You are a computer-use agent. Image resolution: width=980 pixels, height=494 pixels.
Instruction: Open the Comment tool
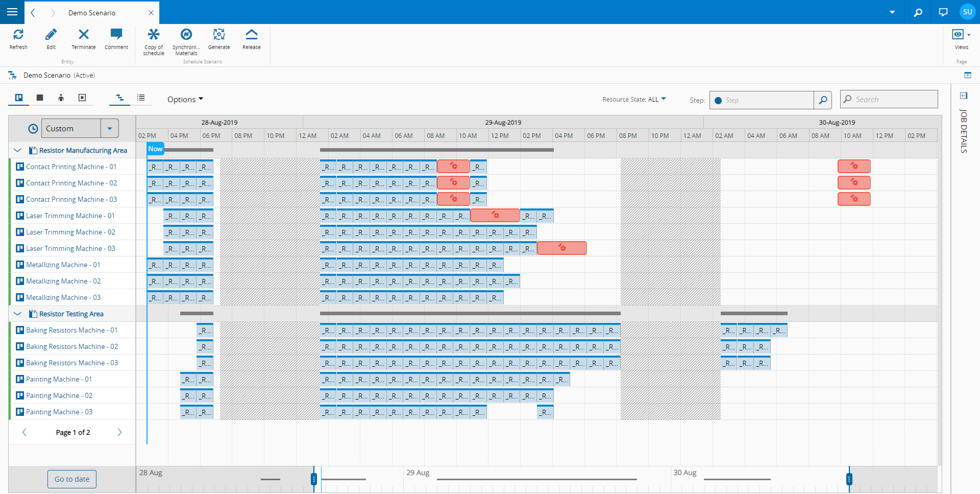point(116,35)
